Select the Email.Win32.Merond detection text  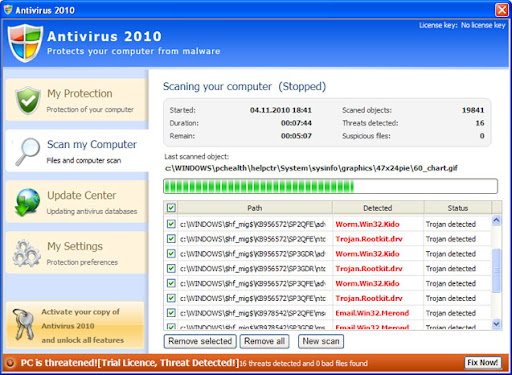[372, 313]
